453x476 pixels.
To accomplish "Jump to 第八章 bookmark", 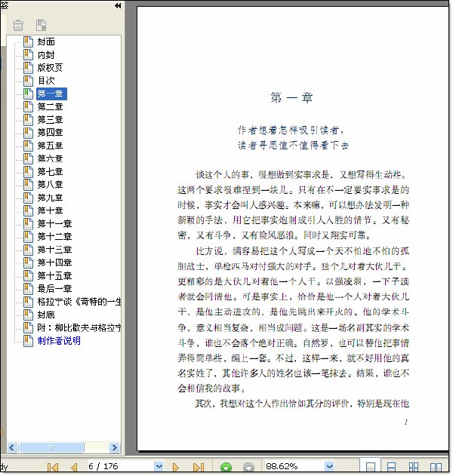I will pos(50,185).
